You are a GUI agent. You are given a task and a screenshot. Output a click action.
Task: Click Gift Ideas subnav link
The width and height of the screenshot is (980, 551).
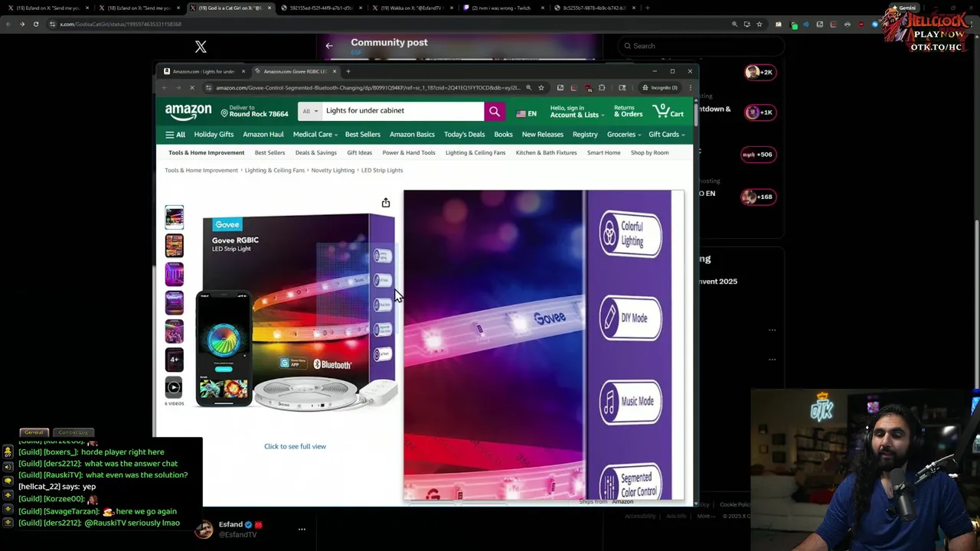click(359, 153)
